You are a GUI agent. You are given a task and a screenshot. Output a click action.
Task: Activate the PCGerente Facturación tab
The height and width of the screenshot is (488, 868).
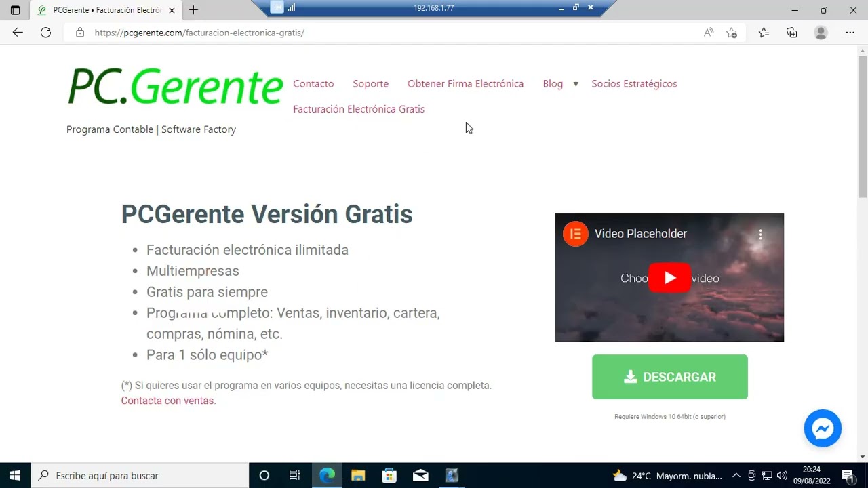107,10
